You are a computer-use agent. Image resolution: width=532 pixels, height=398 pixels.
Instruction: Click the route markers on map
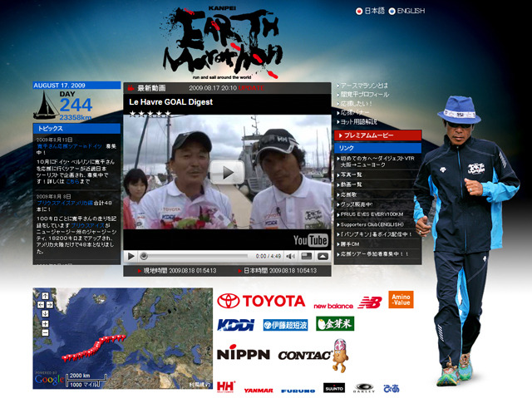click(94, 347)
